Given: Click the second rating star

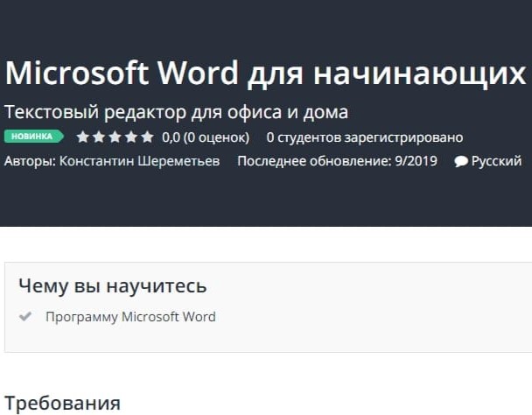Looking at the screenshot, I should (x=99, y=137).
